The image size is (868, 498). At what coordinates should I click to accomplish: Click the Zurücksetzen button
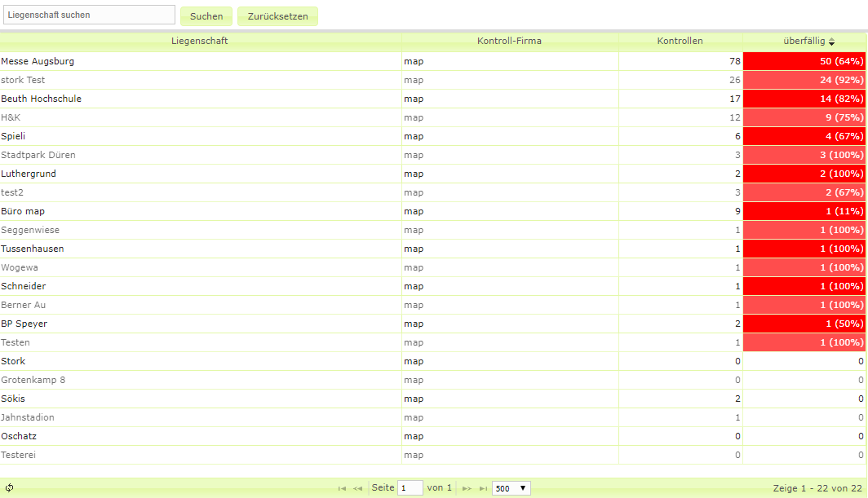pos(277,16)
